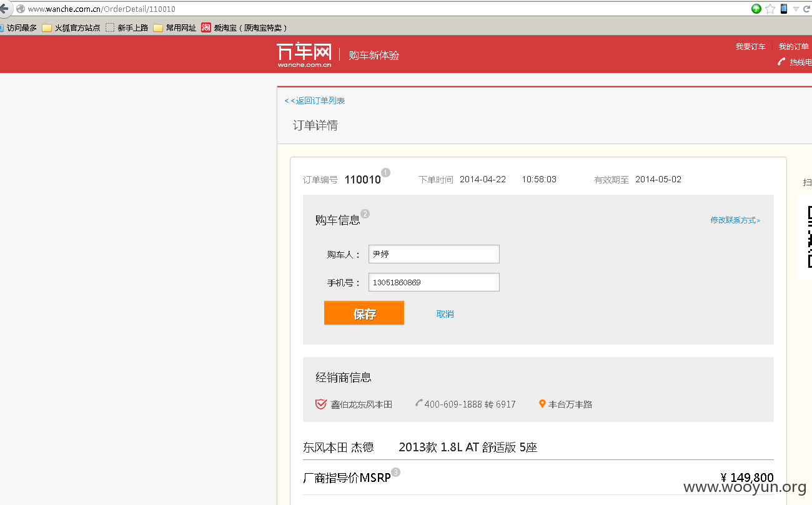Image resolution: width=812 pixels, height=505 pixels.
Task: Click the hotline phone handset icon
Action: [x=781, y=61]
